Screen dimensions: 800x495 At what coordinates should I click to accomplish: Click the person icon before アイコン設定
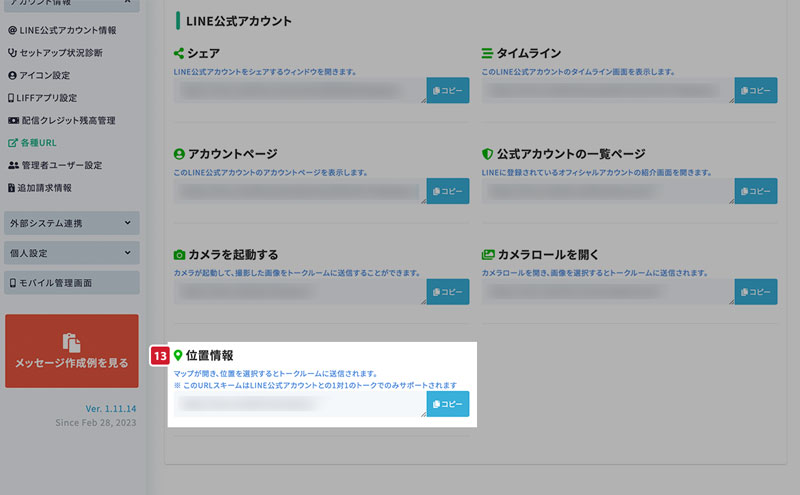[12, 75]
